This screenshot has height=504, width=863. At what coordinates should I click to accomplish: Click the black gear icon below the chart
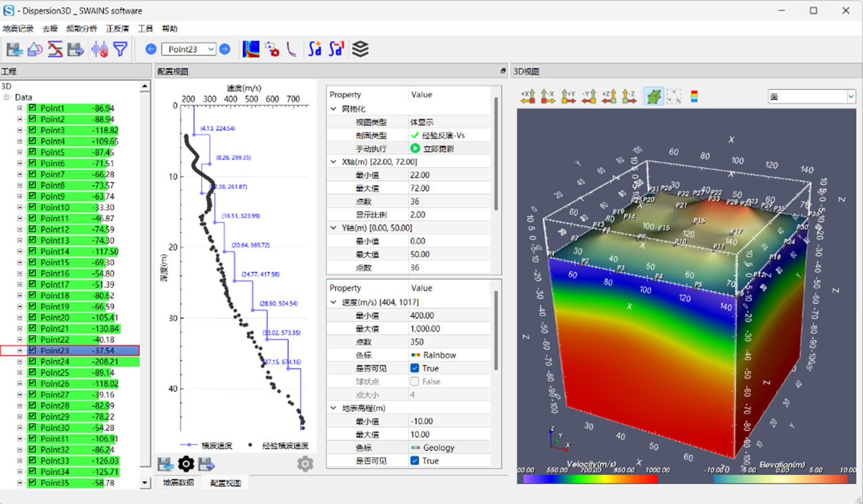pos(186,464)
